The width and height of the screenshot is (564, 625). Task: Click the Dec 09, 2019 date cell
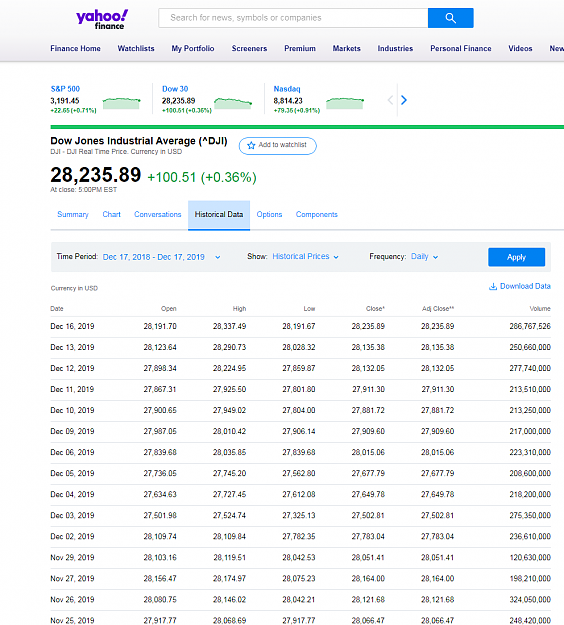72,432
